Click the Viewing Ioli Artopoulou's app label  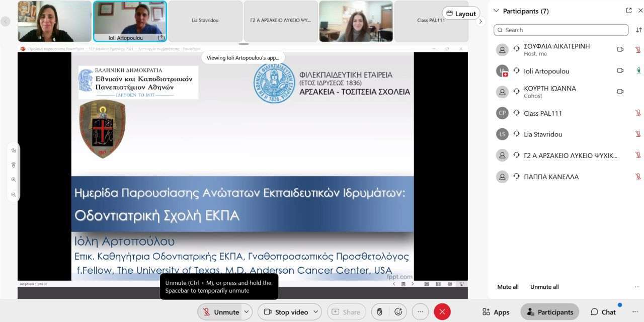[x=243, y=57]
